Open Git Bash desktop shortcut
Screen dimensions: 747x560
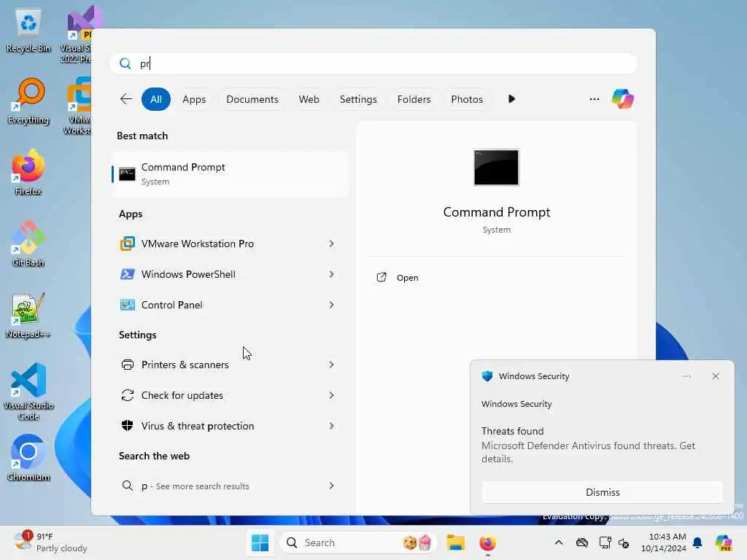tap(28, 244)
